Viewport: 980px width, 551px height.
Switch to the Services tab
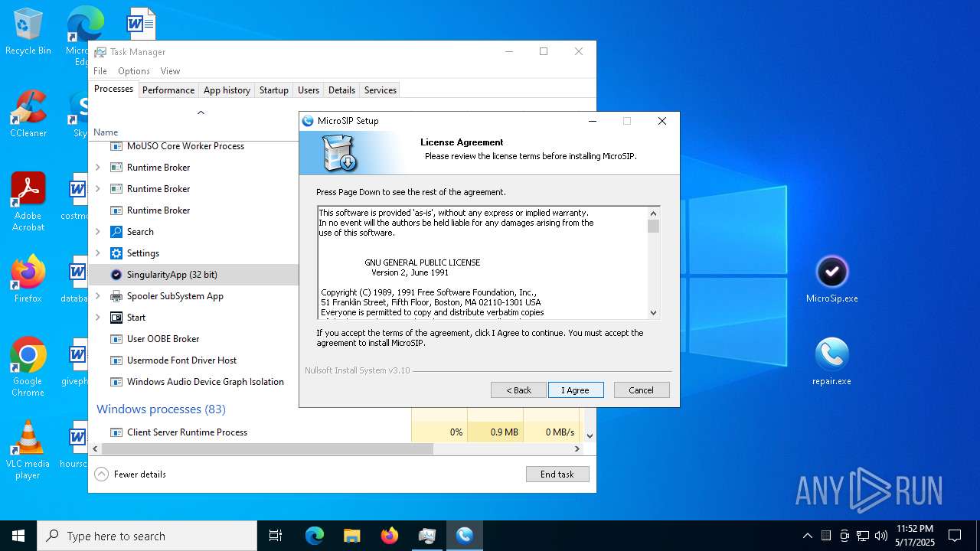click(x=381, y=90)
